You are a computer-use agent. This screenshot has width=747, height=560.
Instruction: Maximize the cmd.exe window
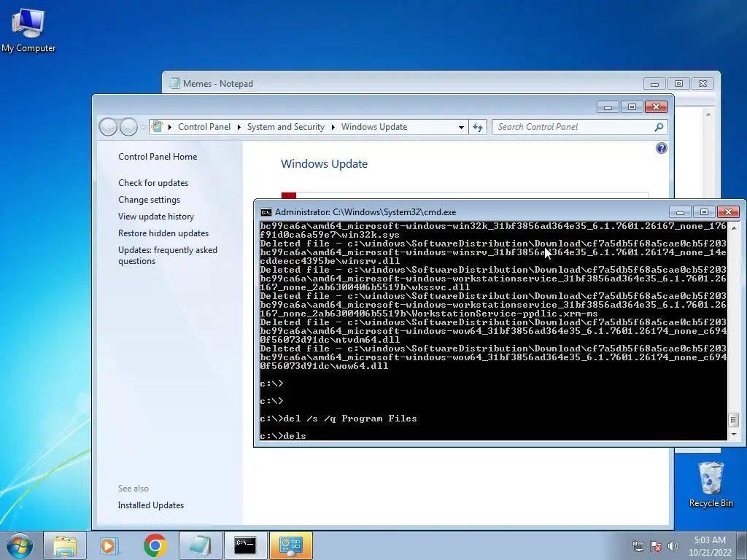point(704,212)
